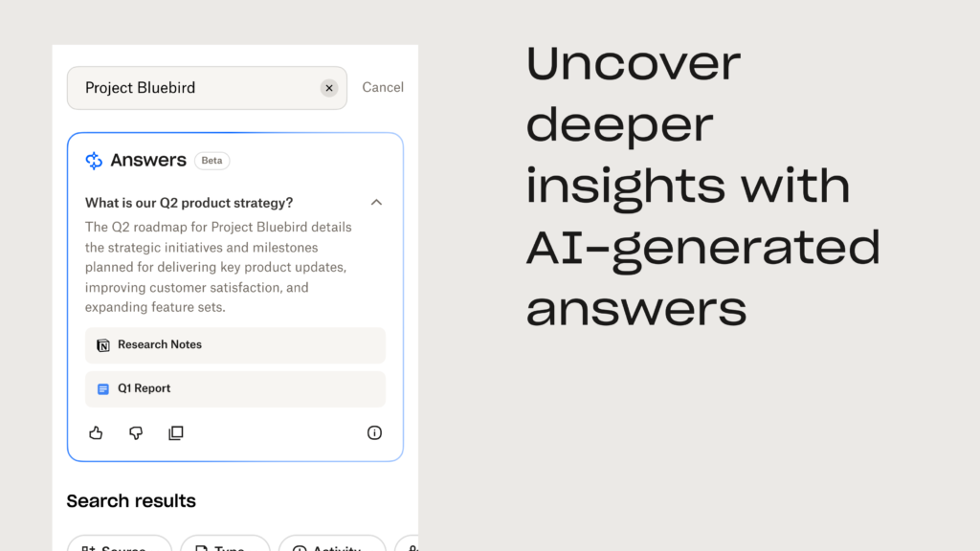This screenshot has height=551, width=980.
Task: Give the answer a thumbs down
Action: 136,433
